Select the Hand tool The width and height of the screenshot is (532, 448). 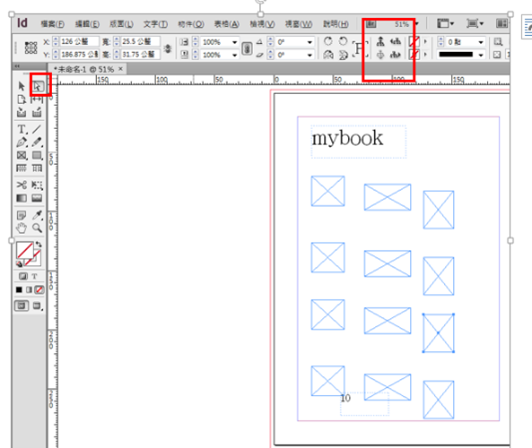point(22,228)
